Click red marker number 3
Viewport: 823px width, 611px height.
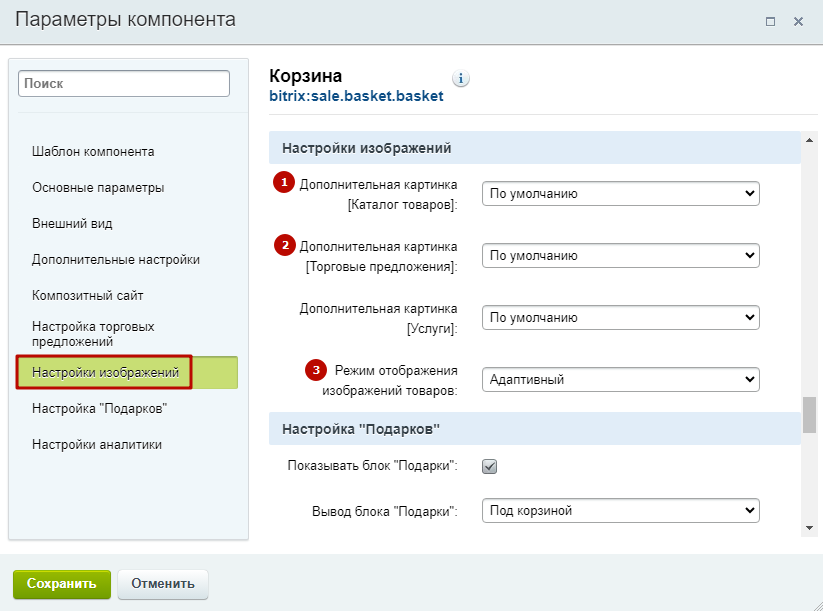pos(316,370)
